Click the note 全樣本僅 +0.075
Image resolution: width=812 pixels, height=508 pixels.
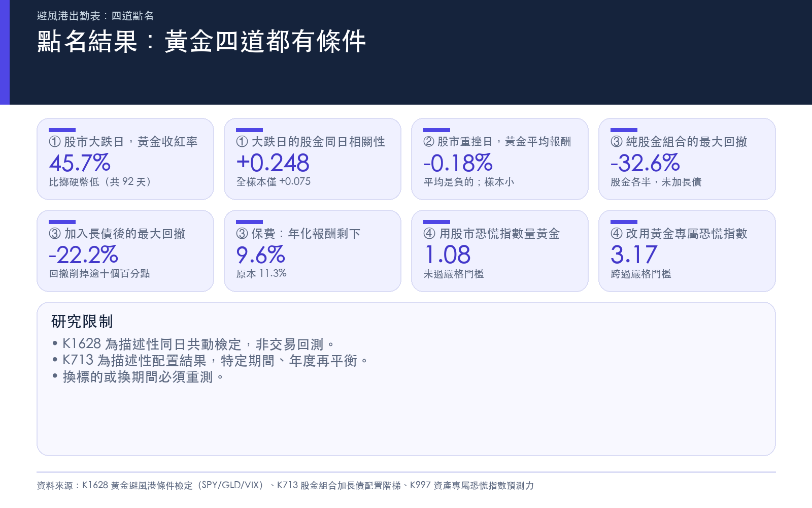(x=274, y=182)
